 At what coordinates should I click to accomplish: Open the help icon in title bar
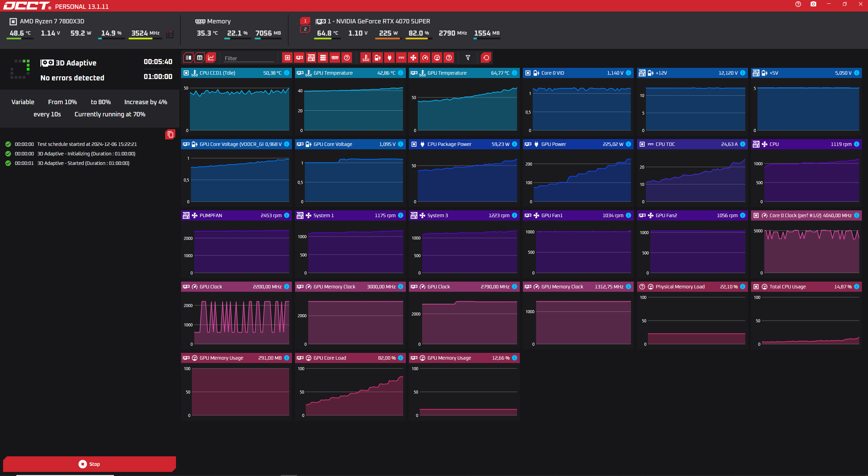click(x=798, y=4)
